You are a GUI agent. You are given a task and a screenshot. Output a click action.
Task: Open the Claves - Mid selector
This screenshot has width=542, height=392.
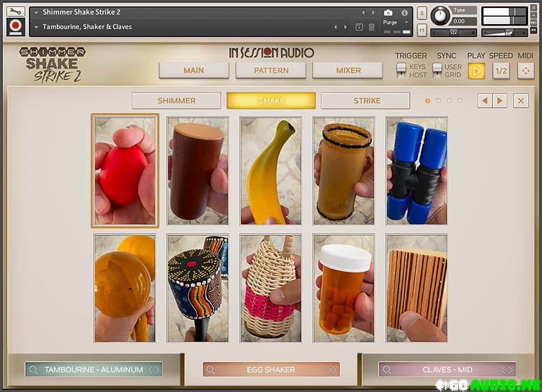pyautogui.click(x=448, y=369)
